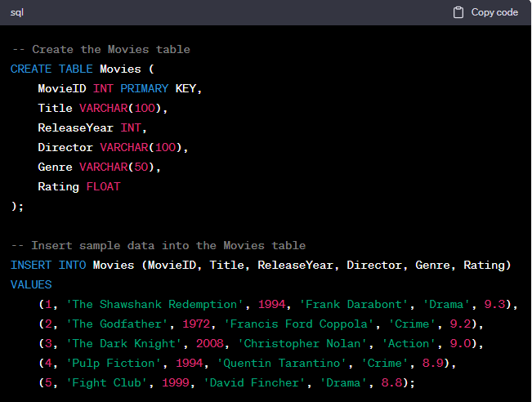
Task: Click the "Title VARCHAR(100)," line
Action: (102, 108)
